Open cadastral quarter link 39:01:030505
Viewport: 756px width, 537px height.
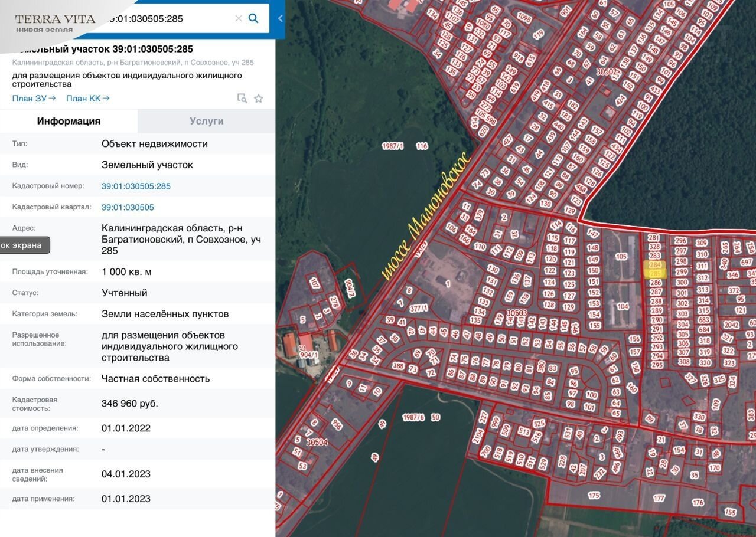pyautogui.click(x=128, y=208)
